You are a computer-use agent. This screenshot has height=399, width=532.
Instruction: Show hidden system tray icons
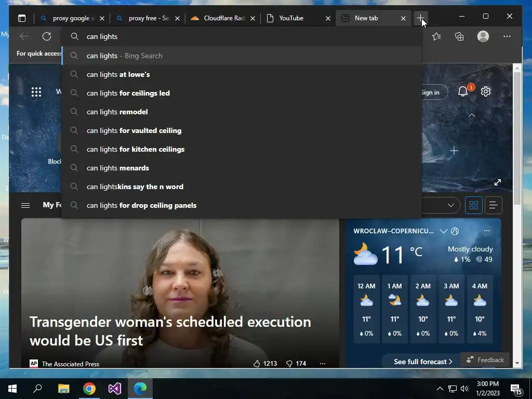point(440,389)
